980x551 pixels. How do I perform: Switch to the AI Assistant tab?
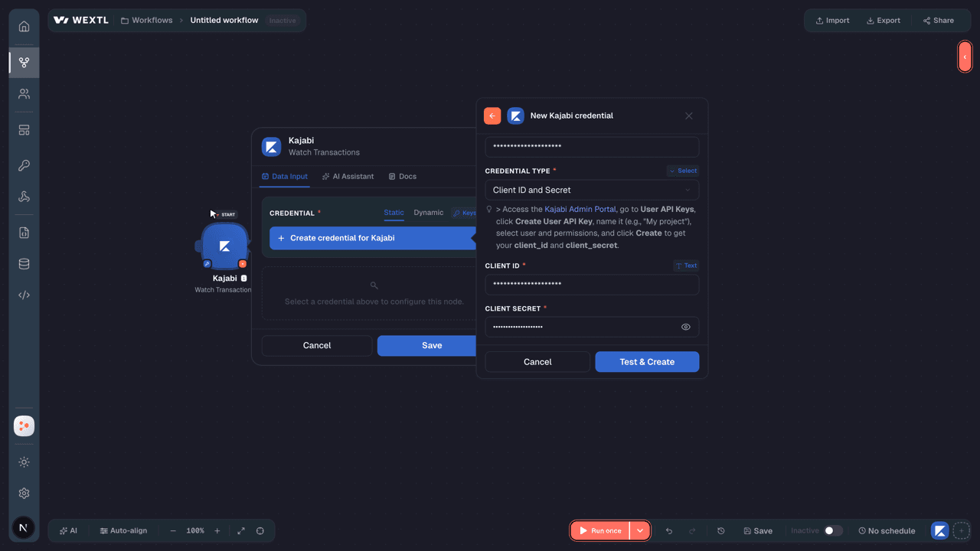tap(348, 176)
